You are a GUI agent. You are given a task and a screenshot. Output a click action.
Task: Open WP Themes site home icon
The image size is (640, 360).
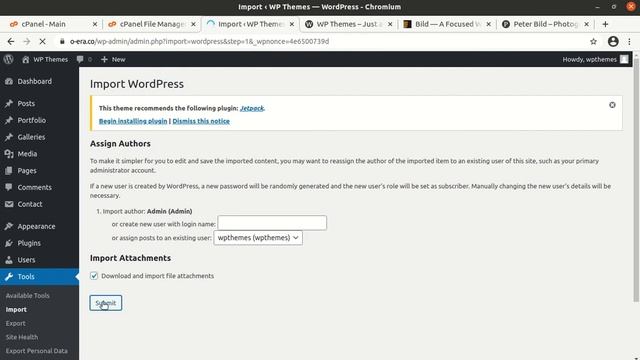pos(26,59)
